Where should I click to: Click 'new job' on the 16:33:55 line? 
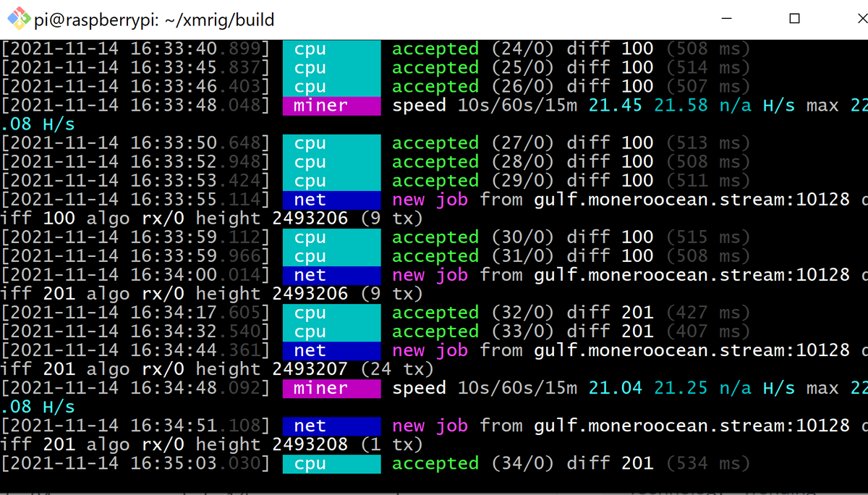[430, 200]
